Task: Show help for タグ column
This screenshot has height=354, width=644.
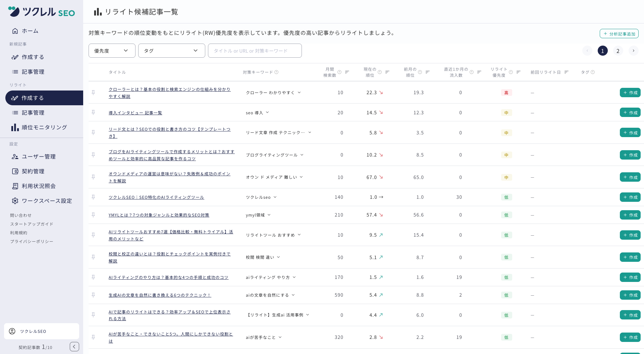Action: tap(593, 72)
